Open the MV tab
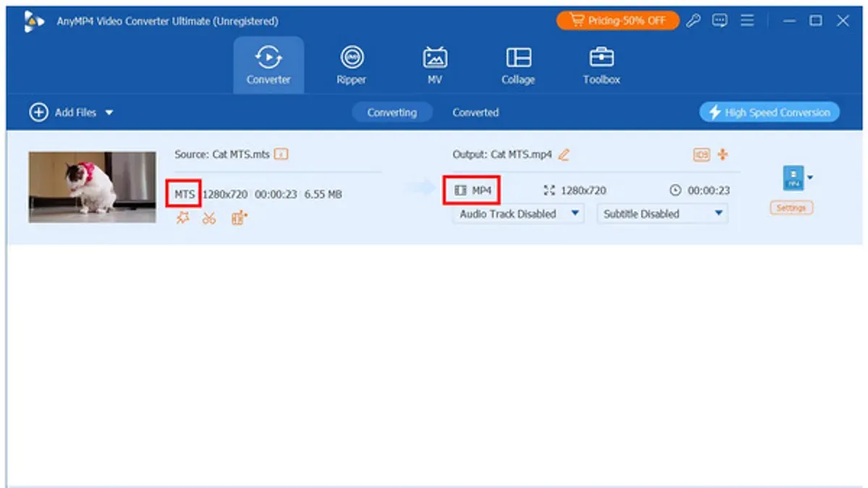The height and width of the screenshot is (488, 868). (435, 64)
